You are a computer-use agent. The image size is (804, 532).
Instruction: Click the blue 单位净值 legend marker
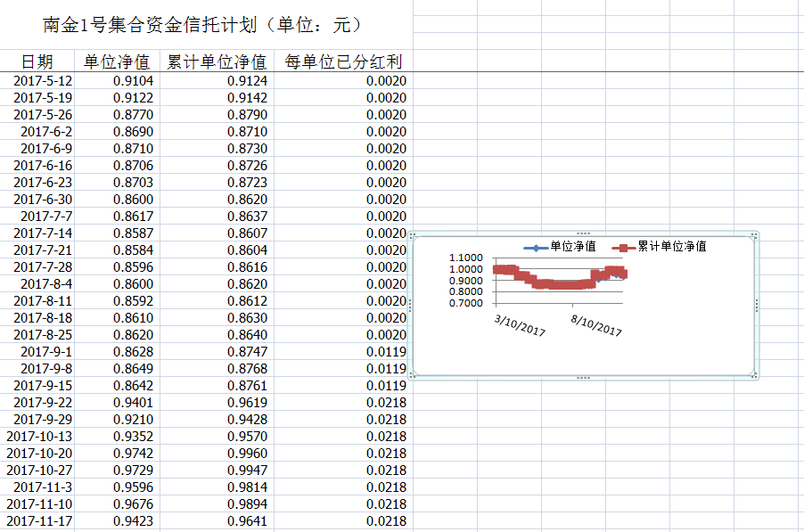pyautogui.click(x=535, y=247)
